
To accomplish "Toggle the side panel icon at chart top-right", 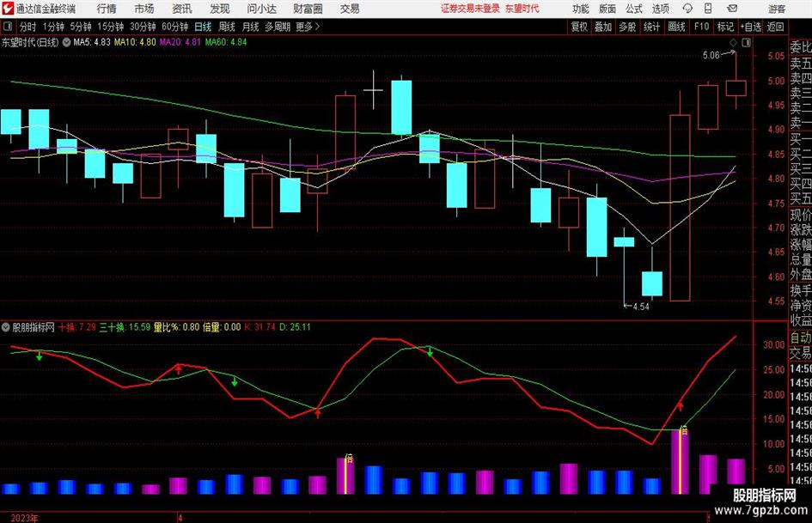I will 746,43.
